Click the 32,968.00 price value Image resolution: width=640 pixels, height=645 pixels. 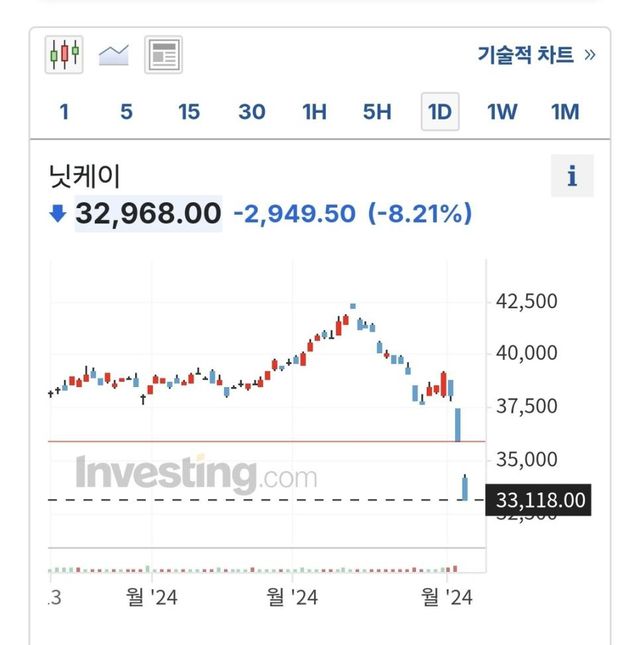148,213
